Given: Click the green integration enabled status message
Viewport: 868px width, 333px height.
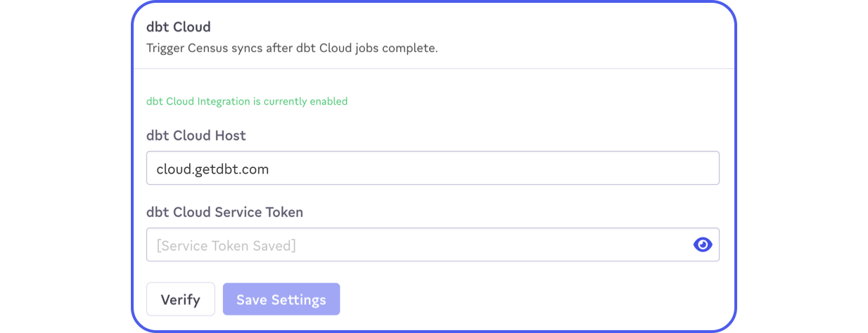Looking at the screenshot, I should [x=246, y=101].
